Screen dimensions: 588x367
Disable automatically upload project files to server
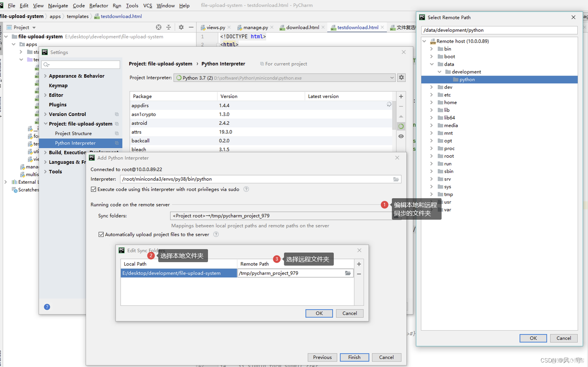click(102, 234)
